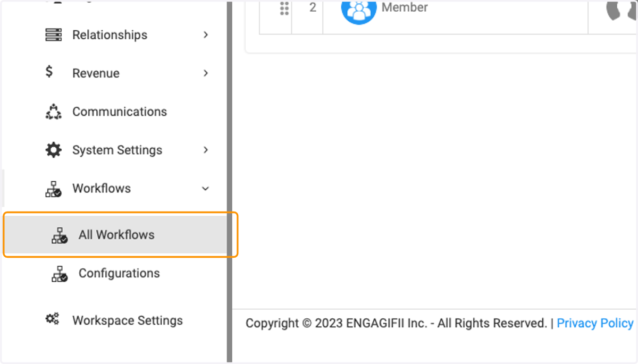Expand the System Settings submenu chevron
Image resolution: width=638 pixels, height=364 pixels.
click(x=206, y=150)
